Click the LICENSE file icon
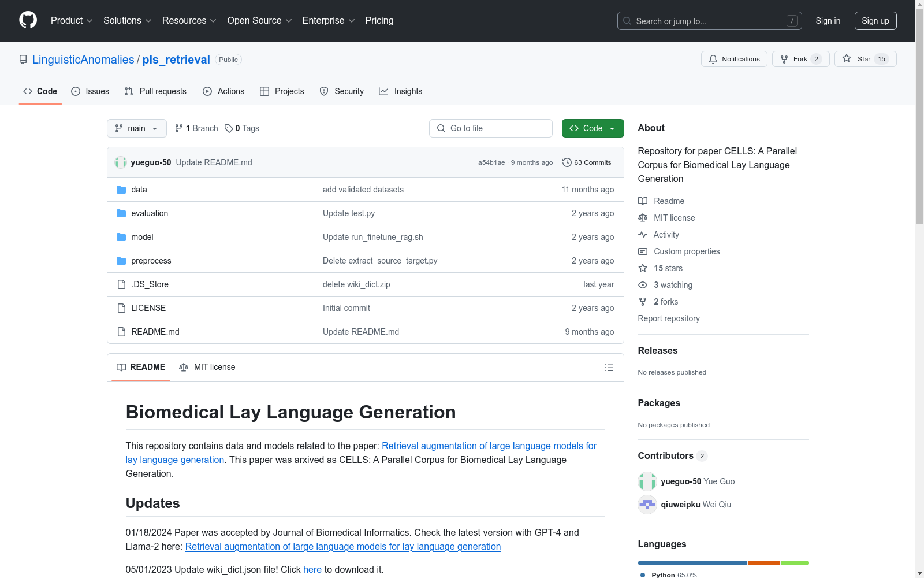Viewport: 924px width, 578px height. [121, 308]
